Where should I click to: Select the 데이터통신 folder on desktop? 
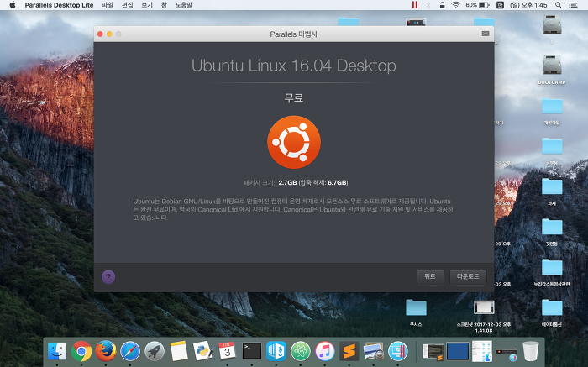[552, 312]
